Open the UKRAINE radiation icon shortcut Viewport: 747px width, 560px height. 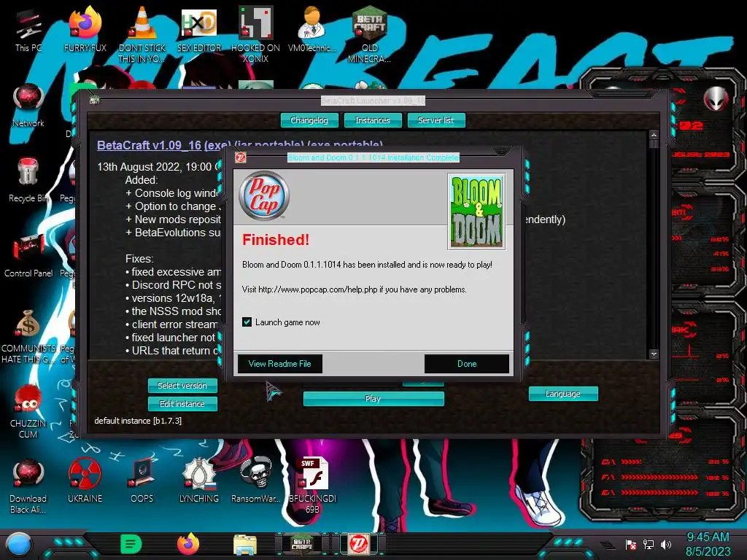[x=85, y=481]
